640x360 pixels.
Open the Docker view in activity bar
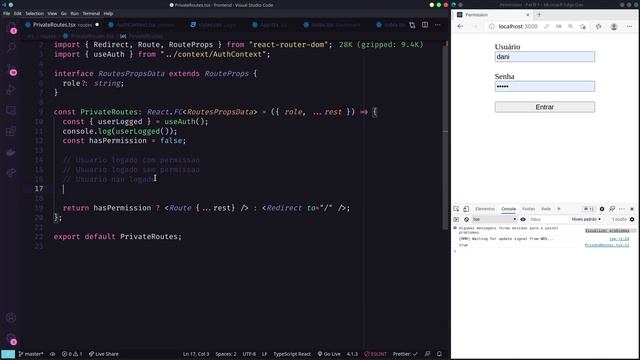pyautogui.click(x=11, y=152)
